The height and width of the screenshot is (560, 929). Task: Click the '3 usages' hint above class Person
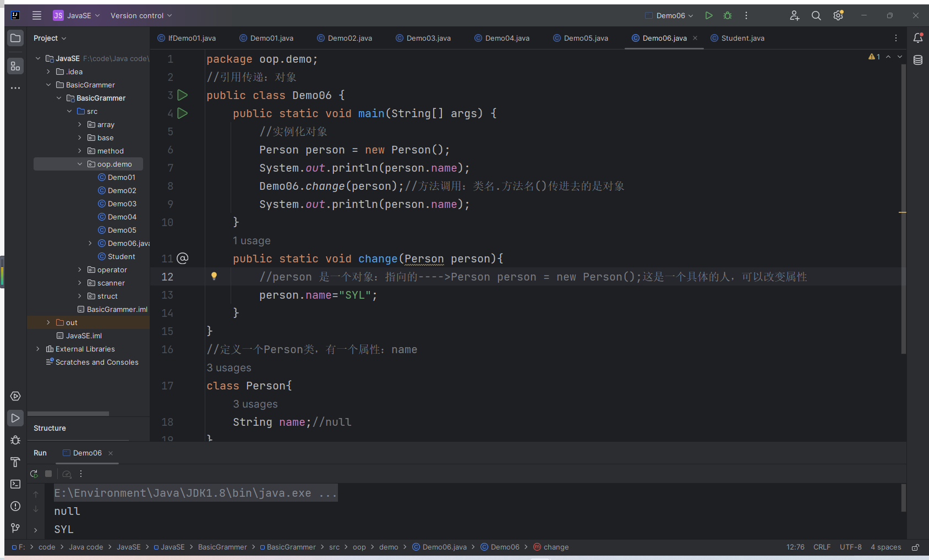229,367
